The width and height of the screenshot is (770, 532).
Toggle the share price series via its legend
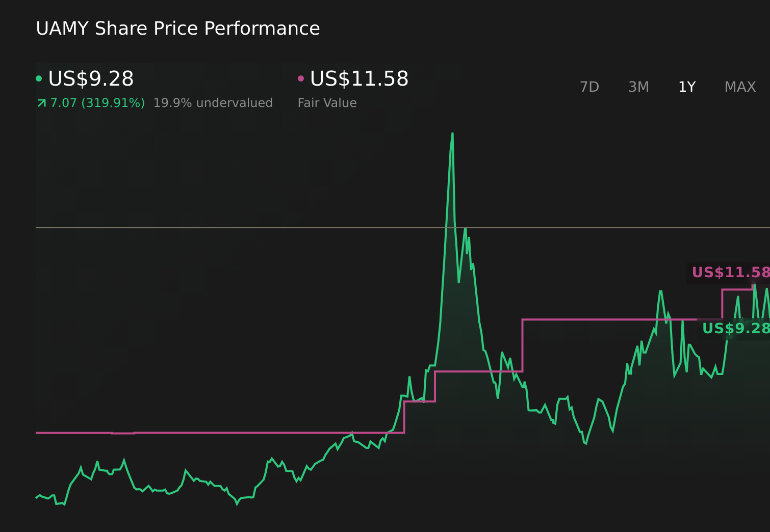pos(91,78)
